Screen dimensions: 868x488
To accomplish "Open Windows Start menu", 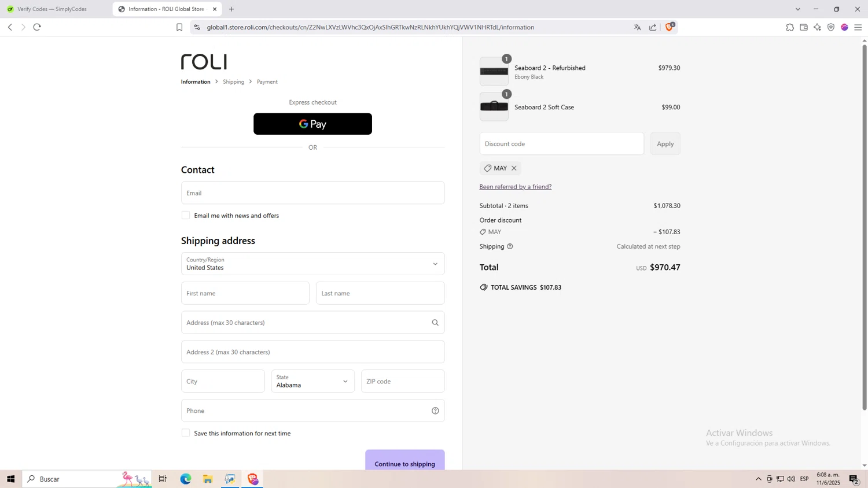I will (x=10, y=479).
